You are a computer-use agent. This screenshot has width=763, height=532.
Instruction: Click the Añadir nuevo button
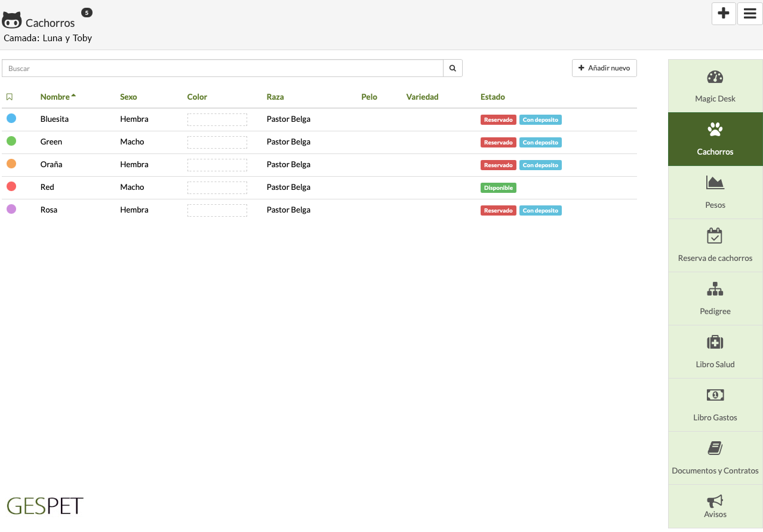604,68
